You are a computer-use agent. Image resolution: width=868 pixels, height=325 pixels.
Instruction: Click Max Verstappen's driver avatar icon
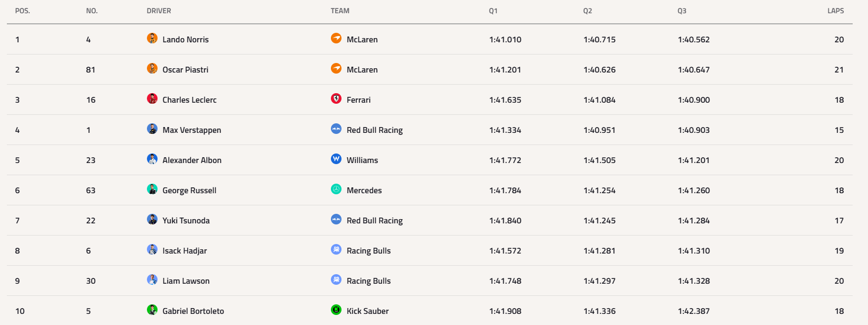tap(152, 129)
